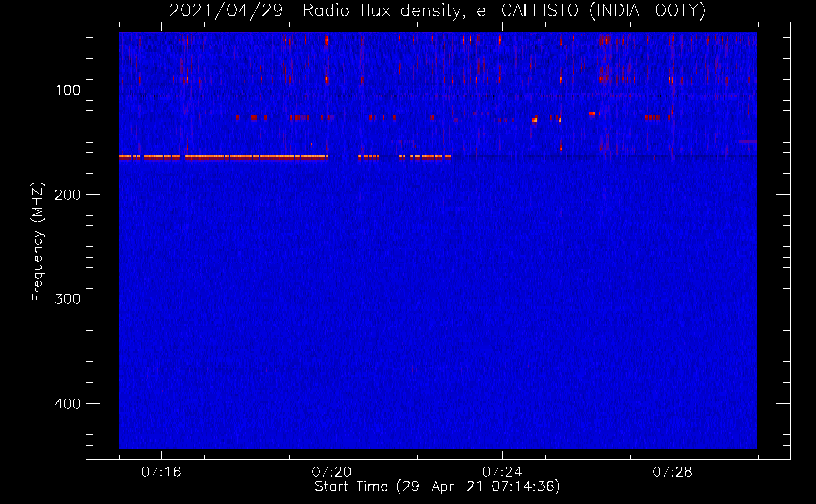Click the 07:16 time axis label

tap(161, 472)
